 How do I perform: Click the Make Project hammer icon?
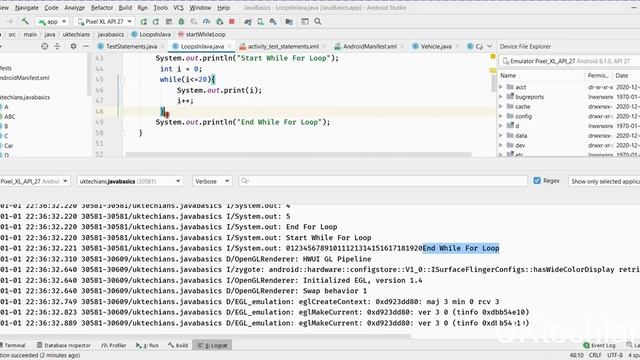[25, 21]
